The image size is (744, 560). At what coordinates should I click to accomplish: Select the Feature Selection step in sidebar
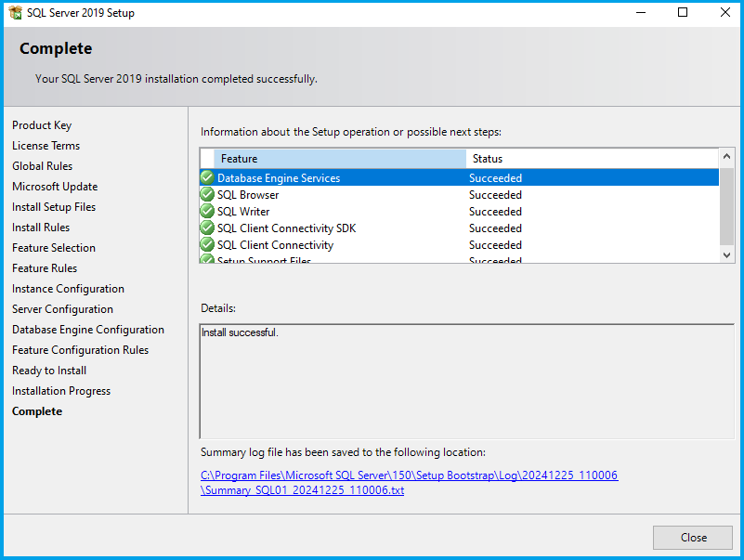pyautogui.click(x=54, y=248)
